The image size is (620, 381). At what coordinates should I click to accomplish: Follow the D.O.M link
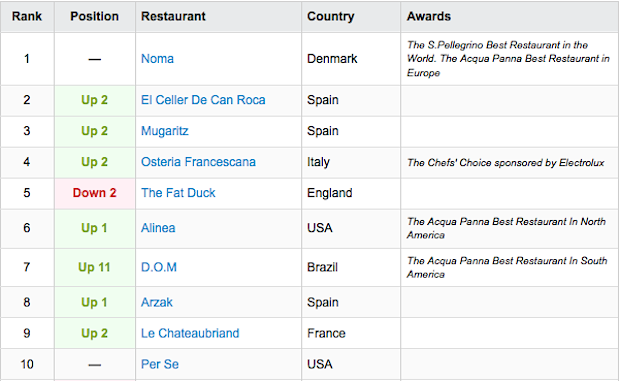pyautogui.click(x=159, y=267)
